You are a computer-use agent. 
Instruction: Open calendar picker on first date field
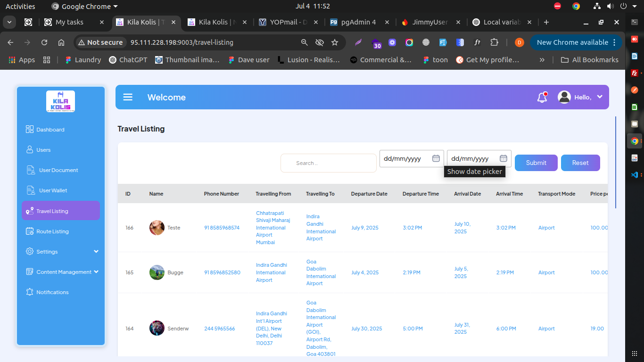pos(436,158)
